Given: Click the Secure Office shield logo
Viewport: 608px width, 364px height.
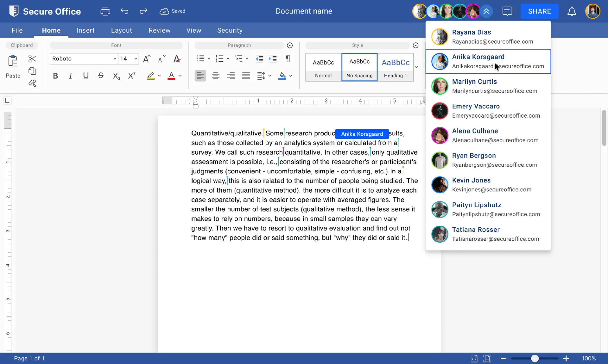Looking at the screenshot, I should tap(14, 11).
